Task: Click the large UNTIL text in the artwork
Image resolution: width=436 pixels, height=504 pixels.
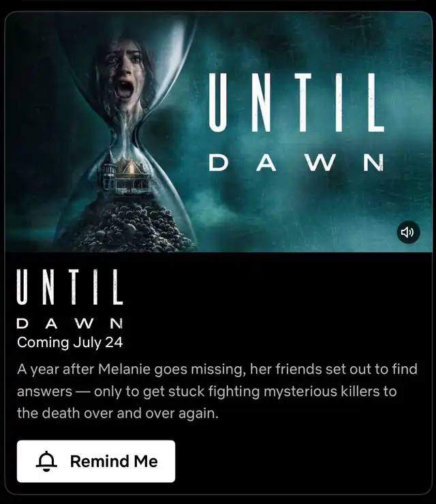Action: pos(296,102)
